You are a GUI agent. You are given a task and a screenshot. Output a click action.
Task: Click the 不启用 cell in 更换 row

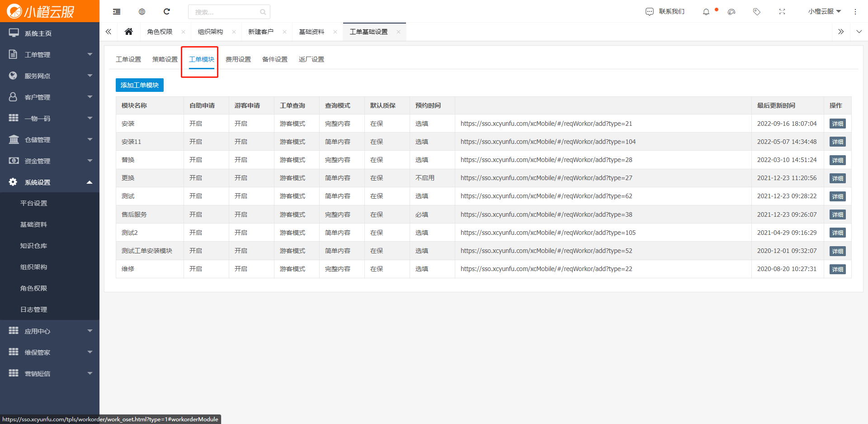point(425,178)
